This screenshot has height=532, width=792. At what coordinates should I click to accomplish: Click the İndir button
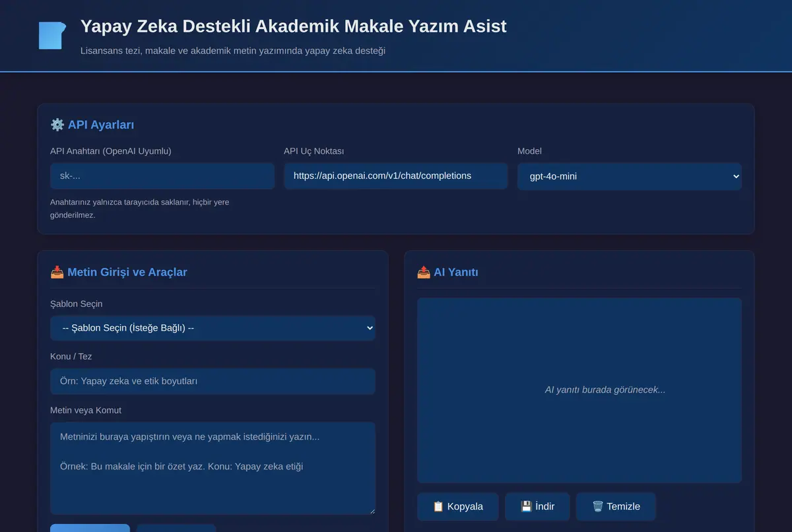click(x=537, y=506)
